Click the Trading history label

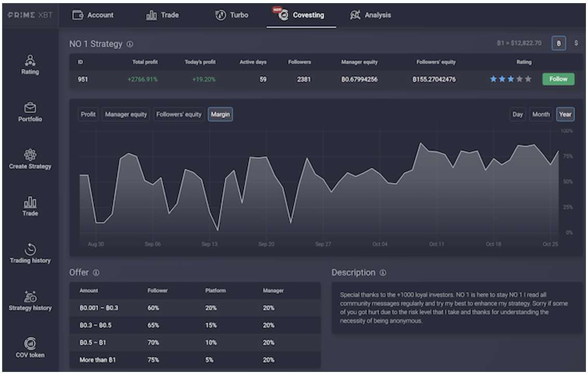tap(30, 260)
